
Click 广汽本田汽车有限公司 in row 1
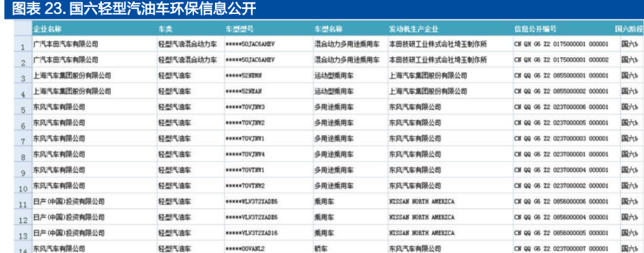click(66, 45)
